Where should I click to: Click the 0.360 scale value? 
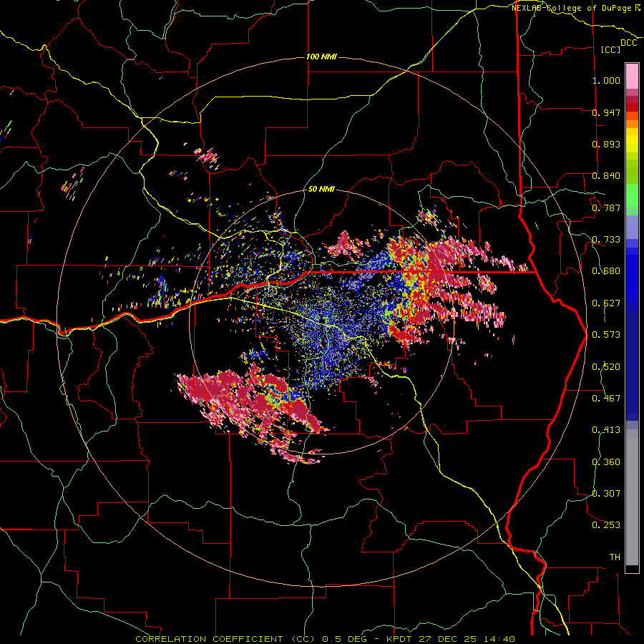(606, 462)
